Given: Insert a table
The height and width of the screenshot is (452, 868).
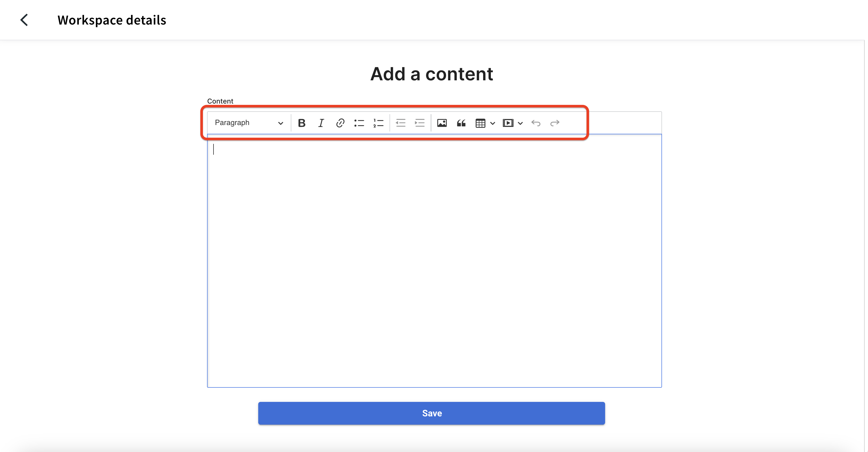Looking at the screenshot, I should (480, 123).
